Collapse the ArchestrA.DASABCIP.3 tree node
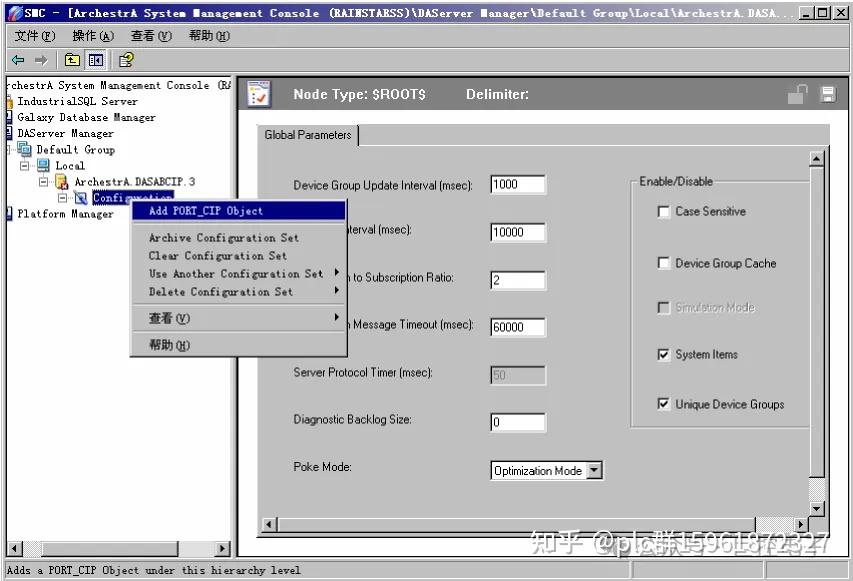 (44, 182)
